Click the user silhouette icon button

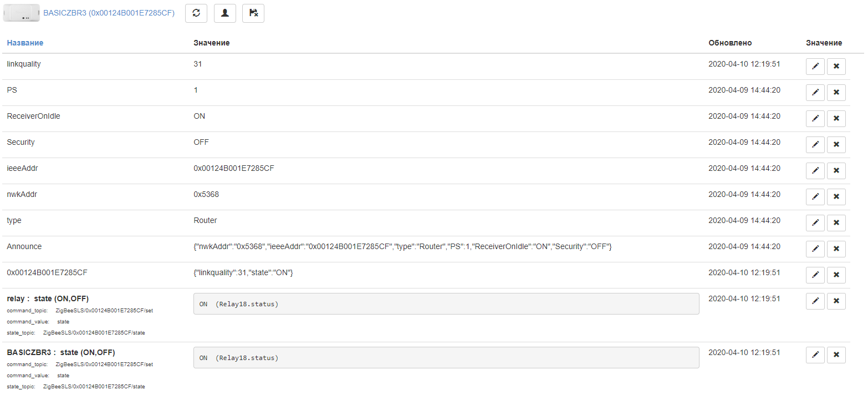[x=224, y=13]
